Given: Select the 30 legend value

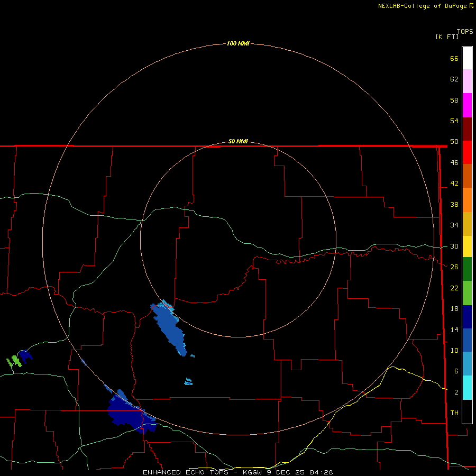Looking at the screenshot, I should point(454,246).
